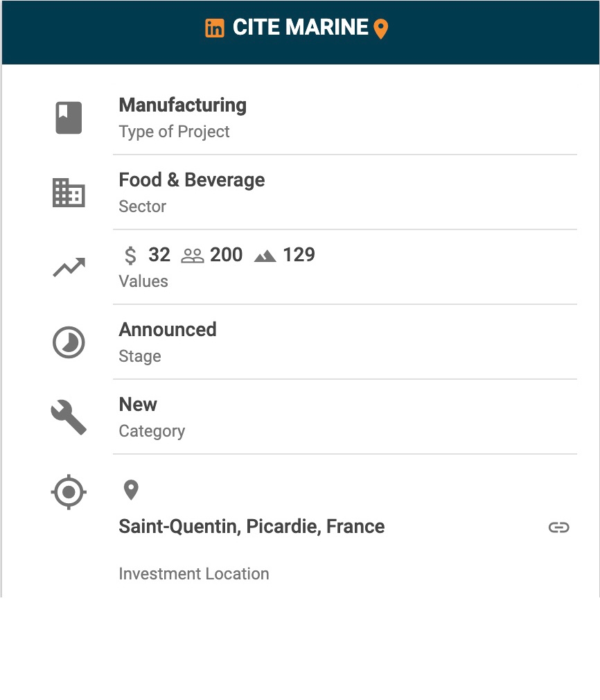Click the mountain icon next to 129
The height and width of the screenshot is (700, 600).
tap(265, 256)
